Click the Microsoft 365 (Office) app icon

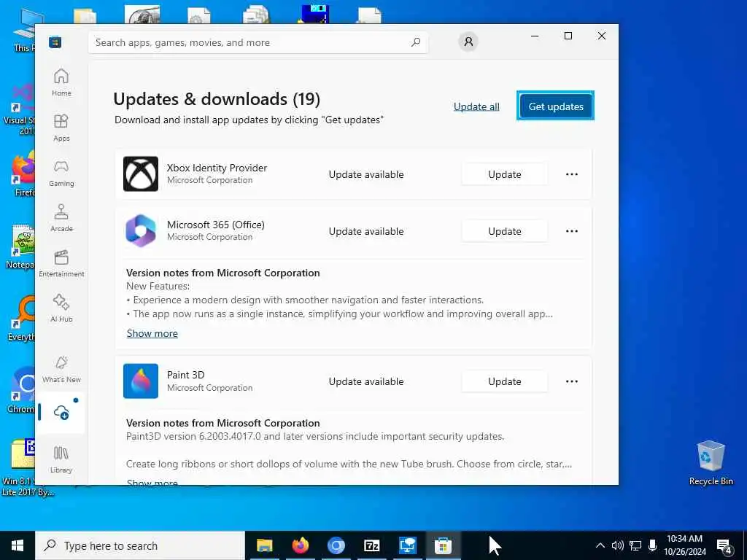tap(141, 230)
